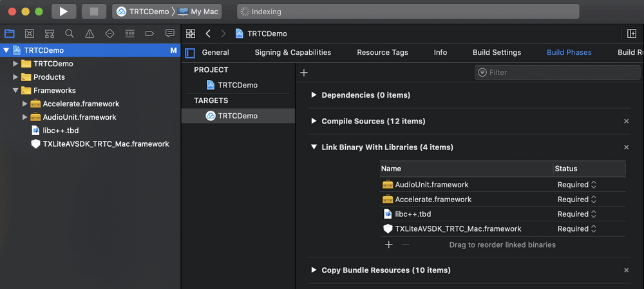Show the report navigator icon

(169, 33)
